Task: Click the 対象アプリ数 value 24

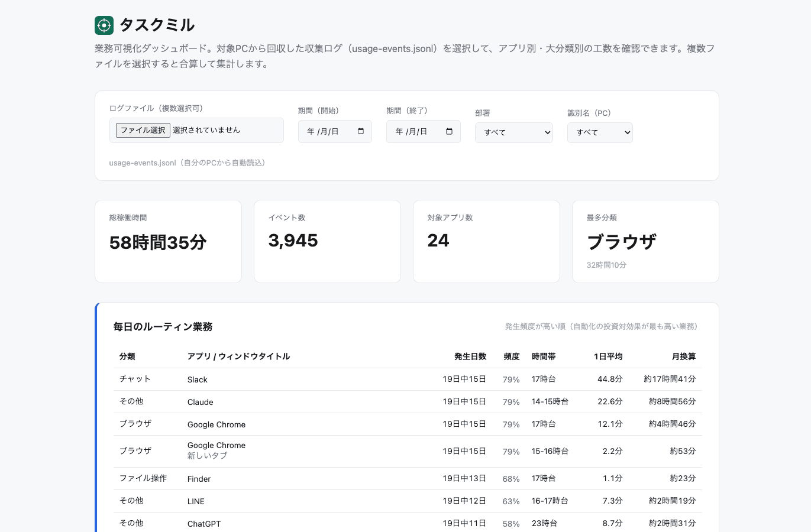Action: (438, 241)
